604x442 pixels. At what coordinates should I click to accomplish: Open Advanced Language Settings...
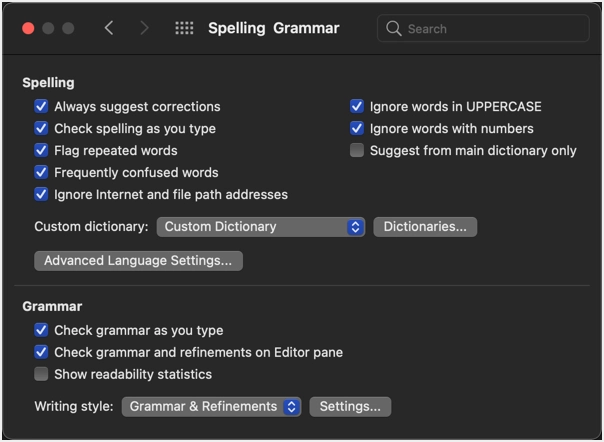pos(138,261)
